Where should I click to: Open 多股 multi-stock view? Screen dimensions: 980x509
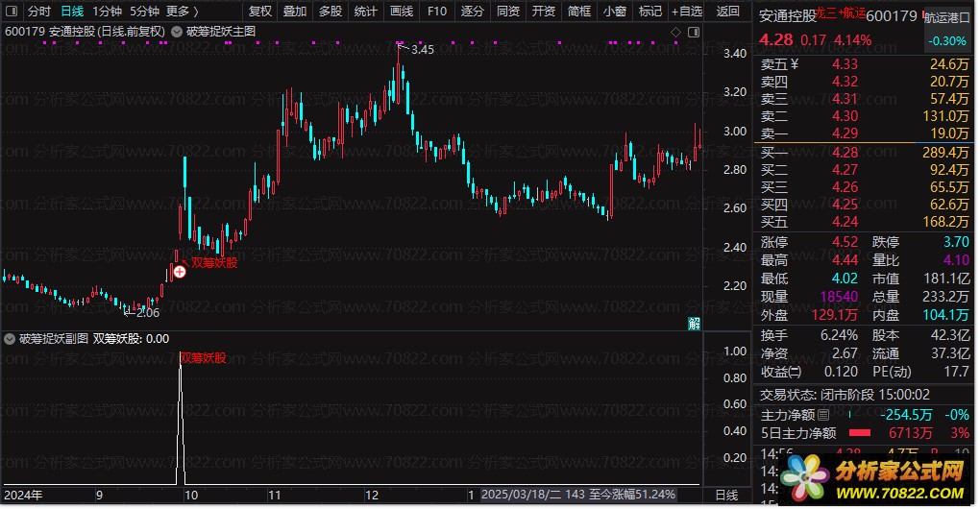click(x=331, y=12)
